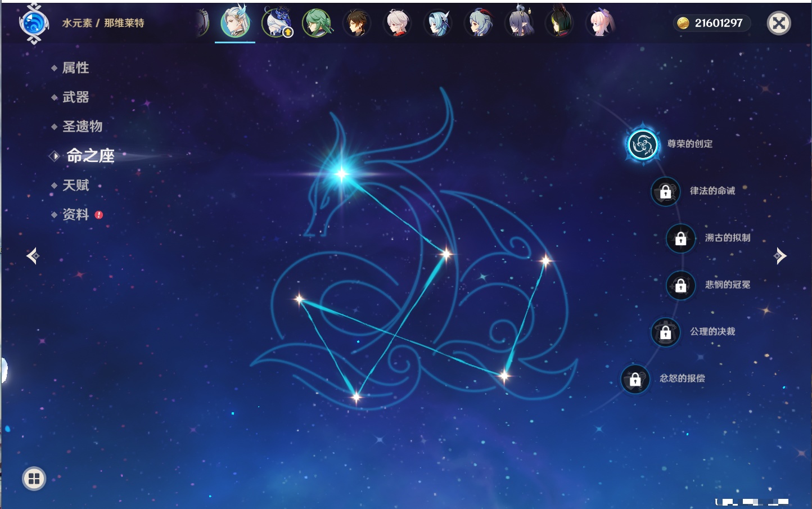This screenshot has height=509, width=812.
Task: Click the locked 溯古的拟制 constellation node
Action: pyautogui.click(x=680, y=238)
